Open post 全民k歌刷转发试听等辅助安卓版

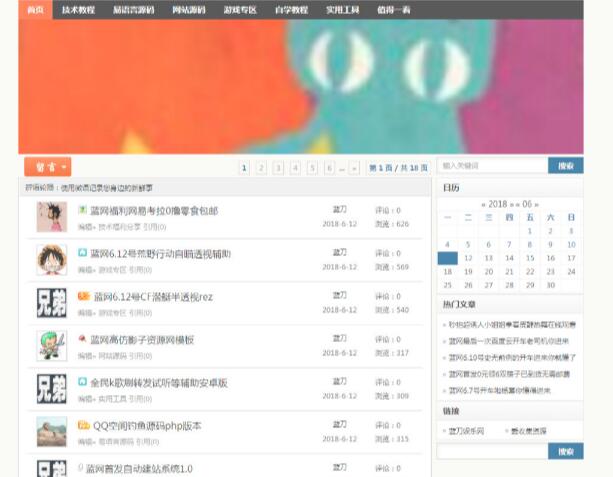pyautogui.click(x=159, y=383)
